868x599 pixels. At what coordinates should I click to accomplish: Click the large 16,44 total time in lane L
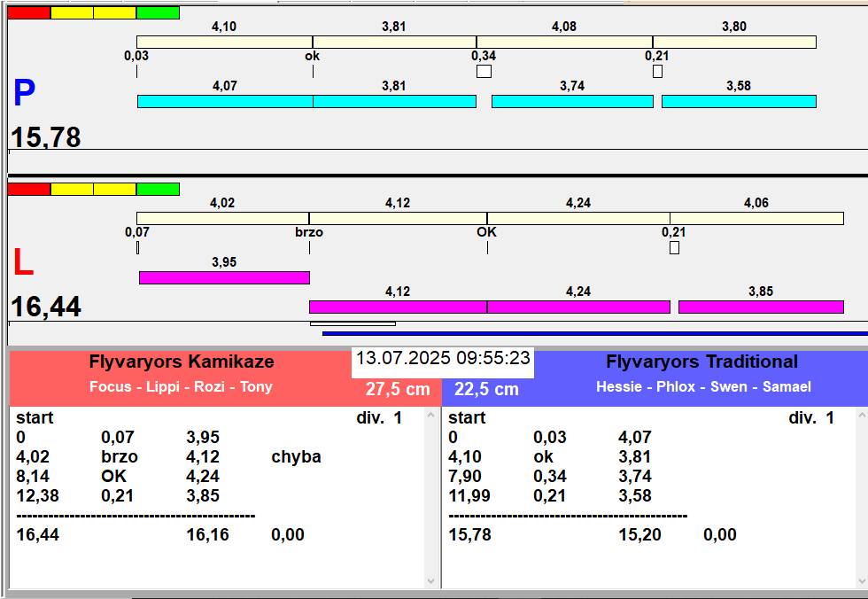[x=46, y=306]
